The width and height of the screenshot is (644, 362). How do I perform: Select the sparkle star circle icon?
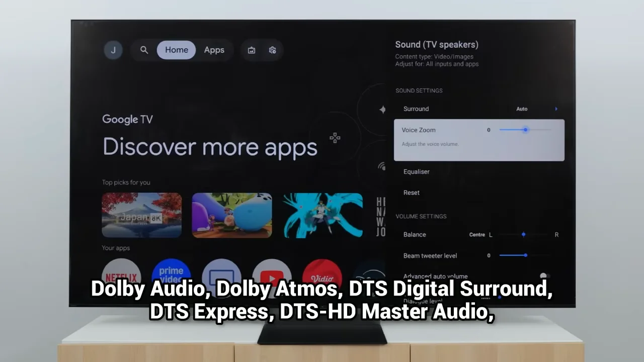(x=382, y=110)
